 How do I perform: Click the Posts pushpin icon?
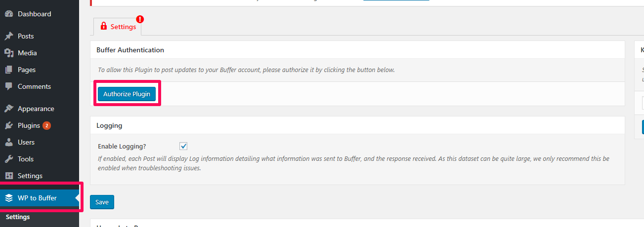coord(8,36)
